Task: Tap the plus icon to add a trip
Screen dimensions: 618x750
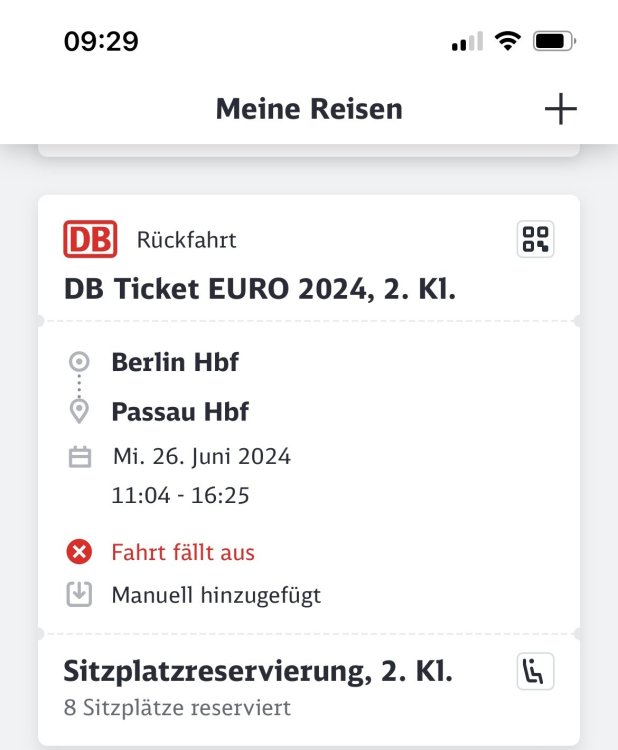Action: 560,109
